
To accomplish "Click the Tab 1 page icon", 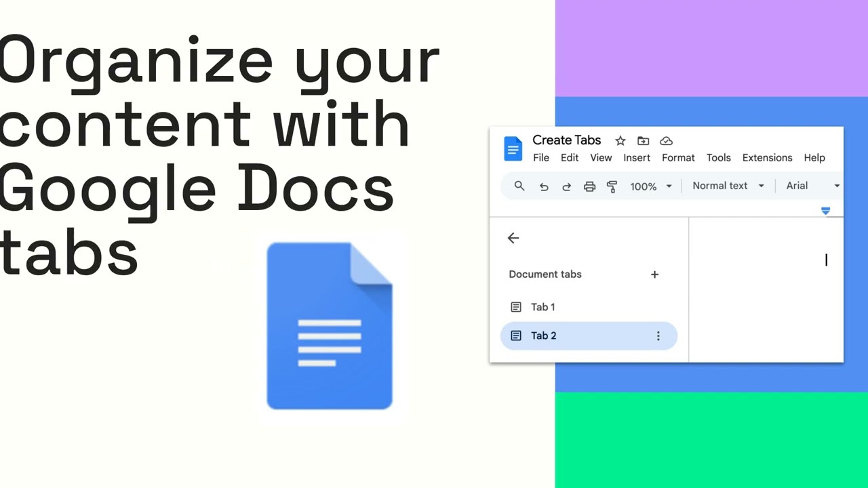I will (516, 307).
